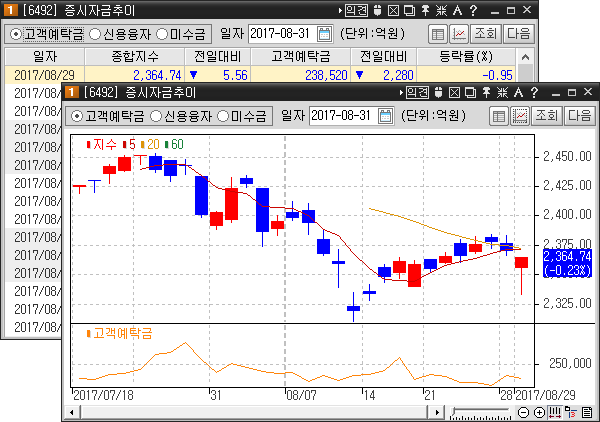Click the 20-day moving average legend
Image resolution: width=600 pixels, height=422 pixels.
150,144
